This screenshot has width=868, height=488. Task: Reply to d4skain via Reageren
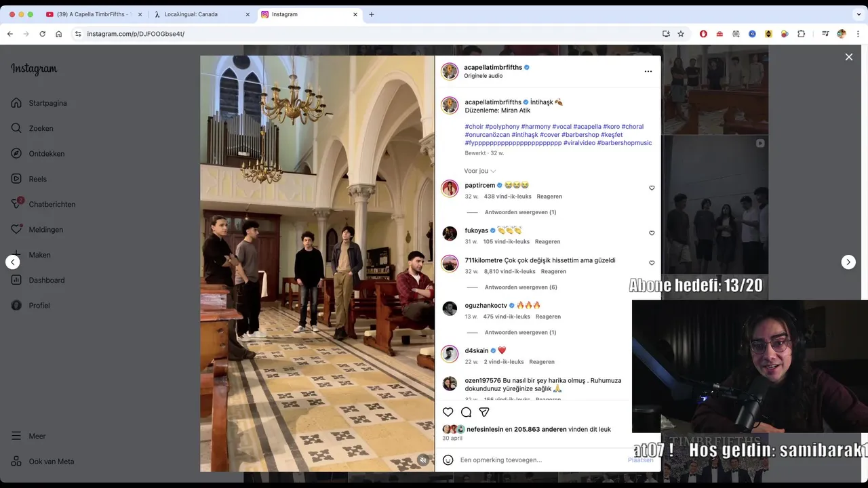[542, 362]
